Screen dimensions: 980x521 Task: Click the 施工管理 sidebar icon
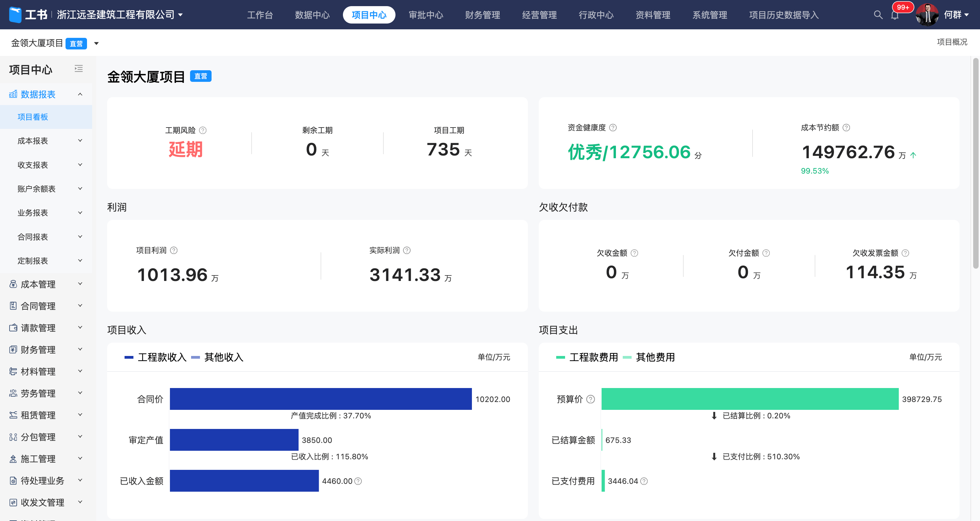click(x=13, y=459)
